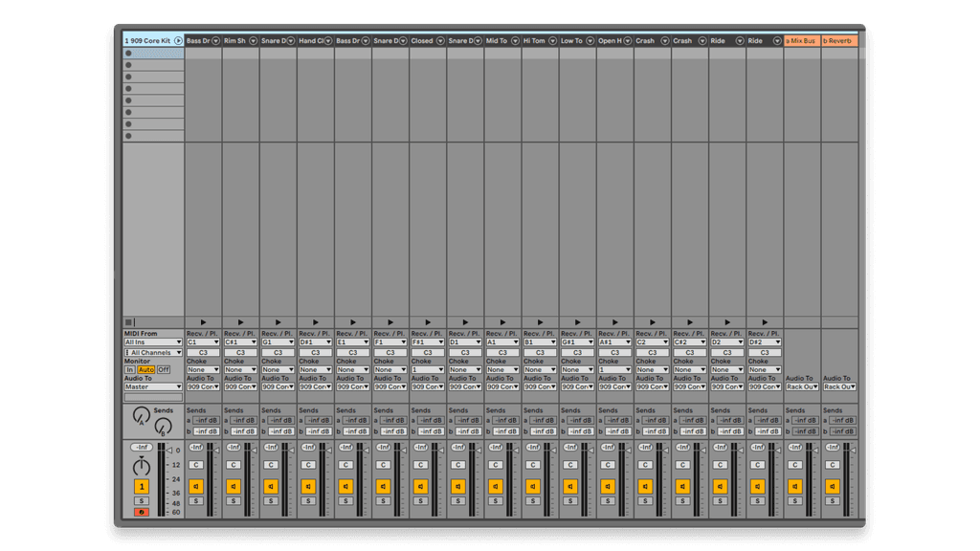Open the MIDI From All Ins dropdown
The width and height of the screenshot is (980, 551).
point(153,342)
